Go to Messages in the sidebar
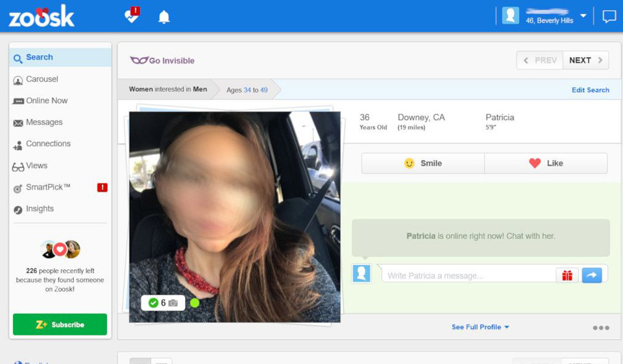The width and height of the screenshot is (623, 364). pos(44,122)
